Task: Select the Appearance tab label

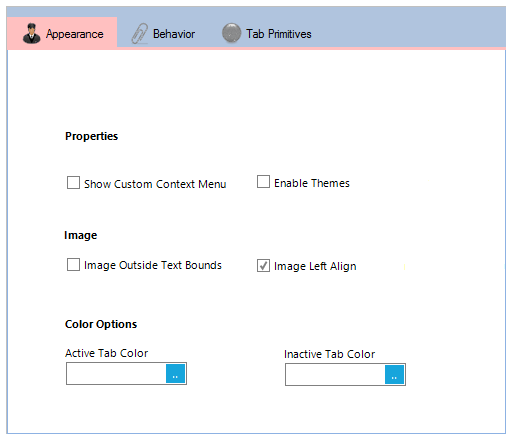Action: (x=75, y=34)
